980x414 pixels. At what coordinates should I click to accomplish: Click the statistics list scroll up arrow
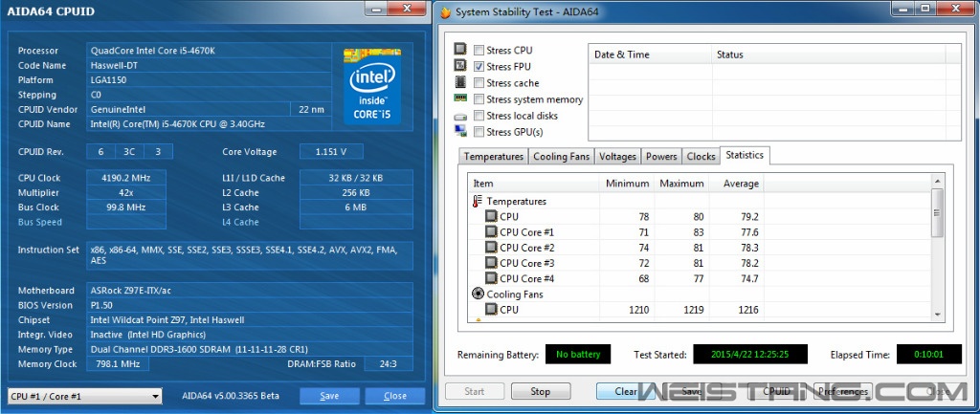936,181
